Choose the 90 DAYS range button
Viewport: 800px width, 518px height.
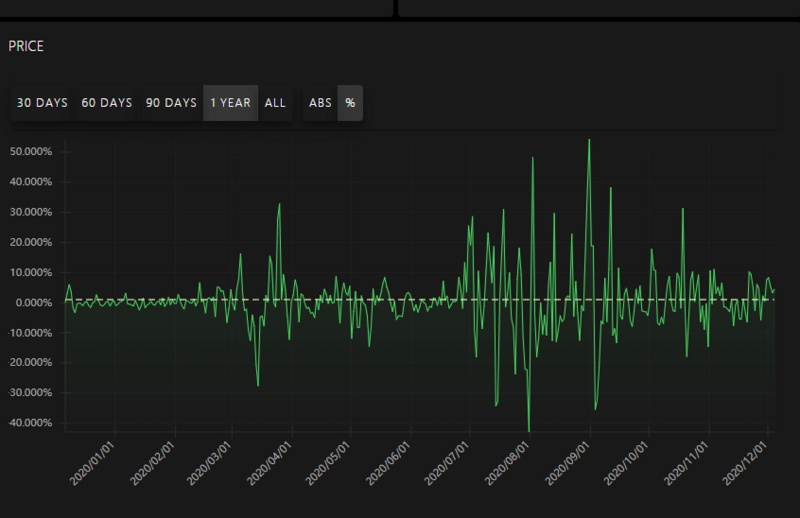point(171,103)
